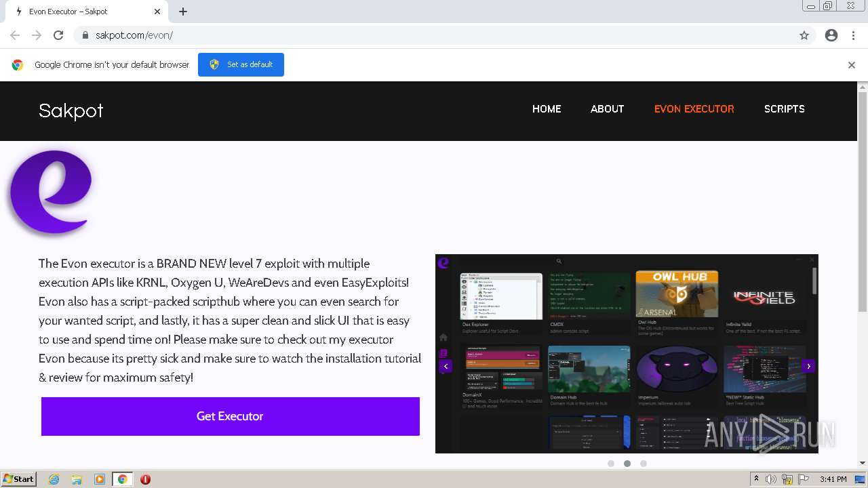The image size is (868, 488).
Task: Click the clock showing 3:41 PM
Action: click(x=833, y=479)
